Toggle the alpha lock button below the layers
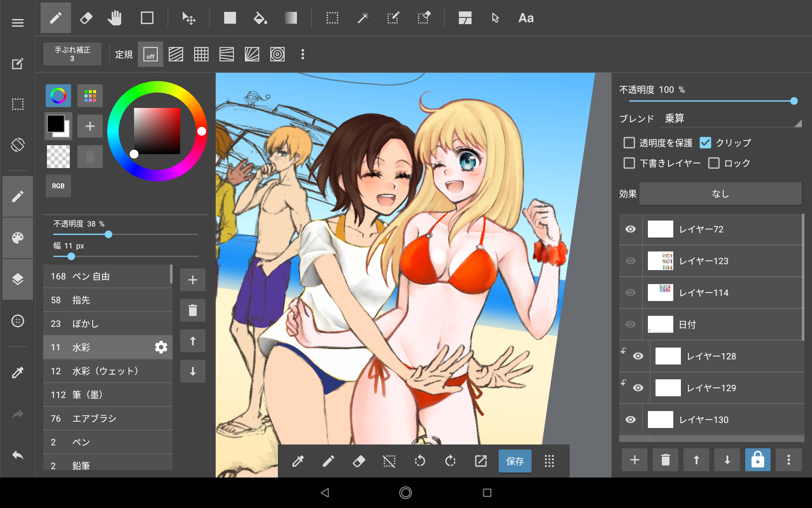Viewport: 812px width, 508px height. coord(757,460)
